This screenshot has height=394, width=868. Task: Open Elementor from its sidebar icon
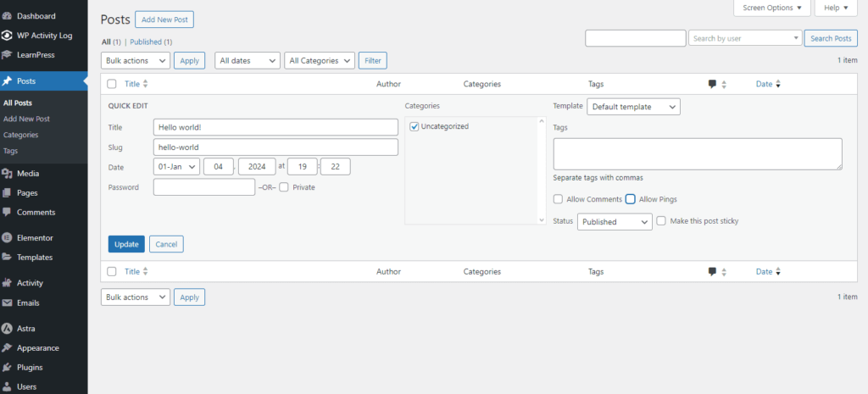pos(8,238)
